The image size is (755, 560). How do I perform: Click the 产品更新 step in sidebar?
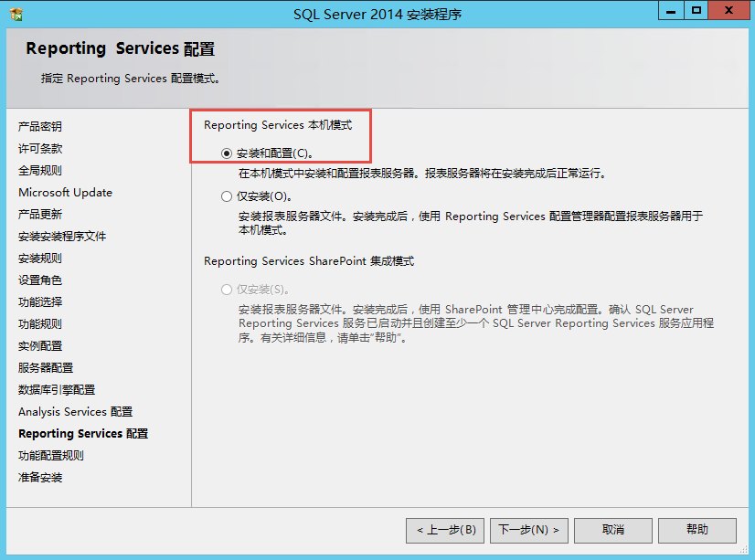pos(40,214)
